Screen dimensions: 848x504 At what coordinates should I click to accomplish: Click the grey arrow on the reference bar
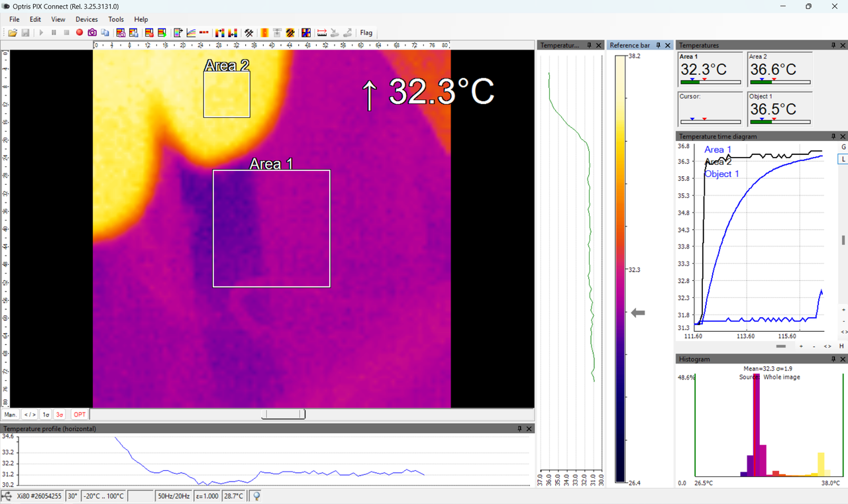coord(638,313)
